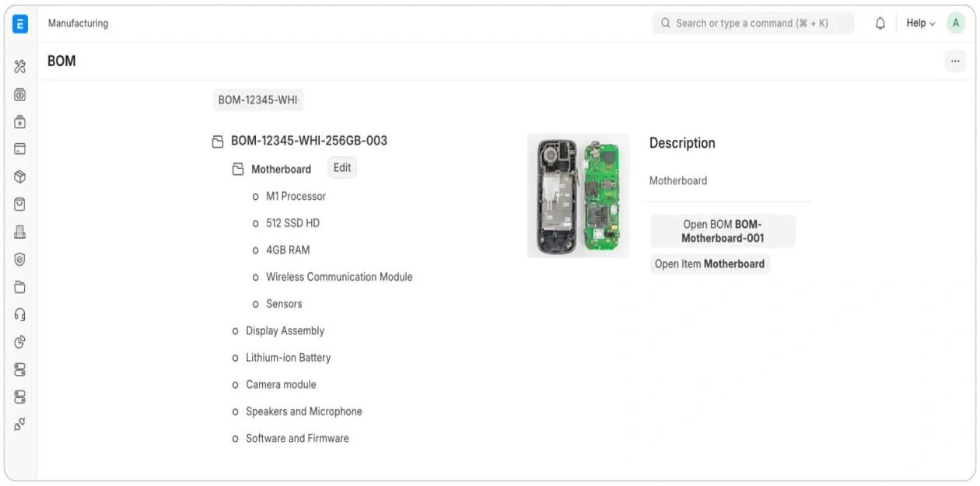This screenshot has width=980, height=486.
Task: Select Display Assembly in the BOM tree
Action: click(x=285, y=331)
